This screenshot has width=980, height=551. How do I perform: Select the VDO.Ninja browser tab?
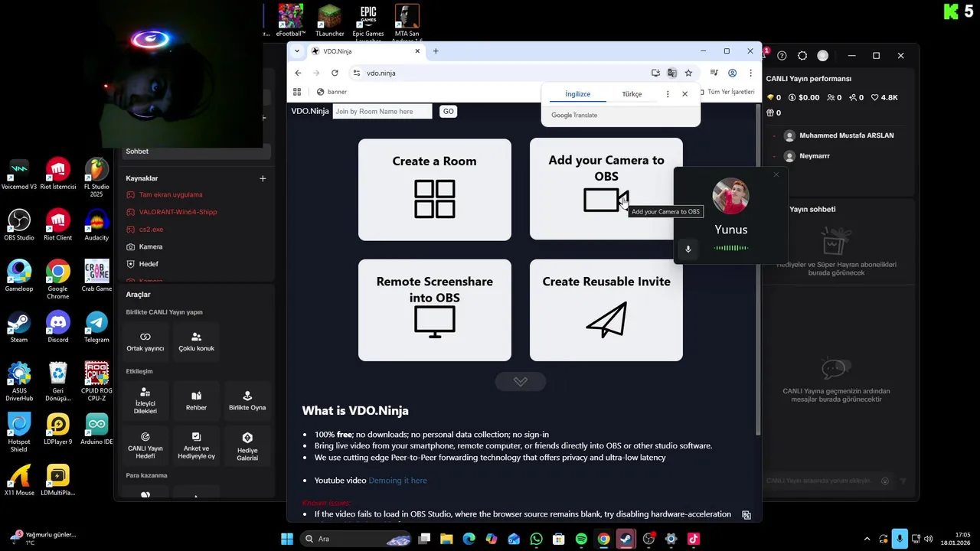(x=365, y=51)
